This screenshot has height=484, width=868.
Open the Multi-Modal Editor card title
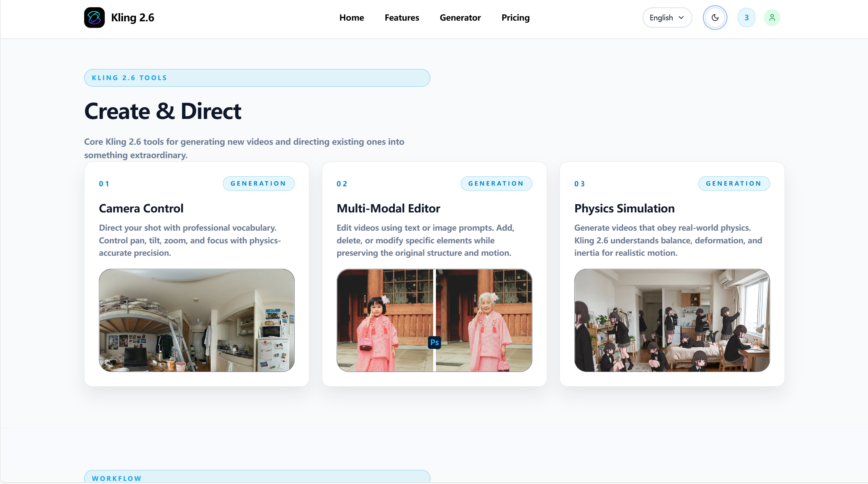click(388, 208)
